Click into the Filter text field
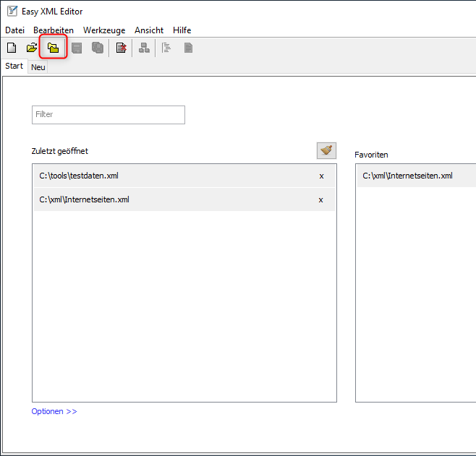The height and width of the screenshot is (456, 476). pos(109,114)
